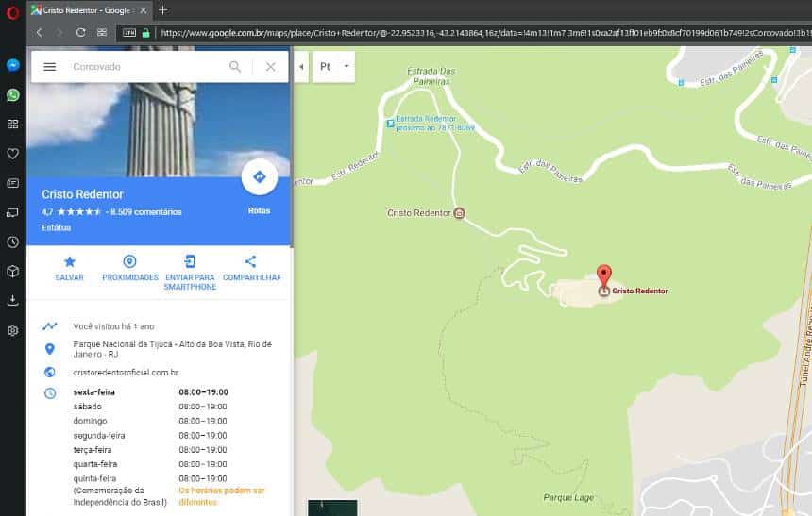Open WhatsApp in the Opera sidebar
Image resolution: width=812 pixels, height=516 pixels.
[13, 95]
